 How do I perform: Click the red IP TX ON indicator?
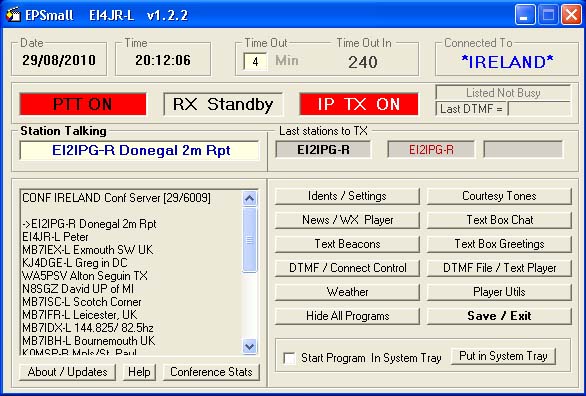pyautogui.click(x=358, y=104)
